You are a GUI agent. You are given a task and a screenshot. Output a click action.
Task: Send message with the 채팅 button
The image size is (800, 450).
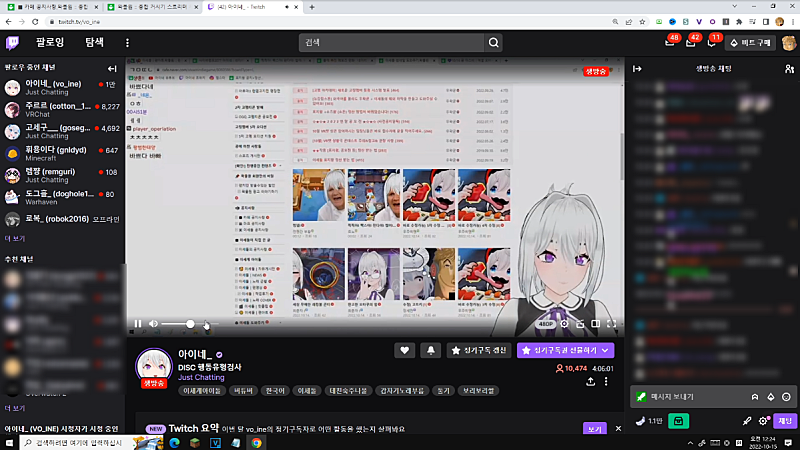(785, 421)
